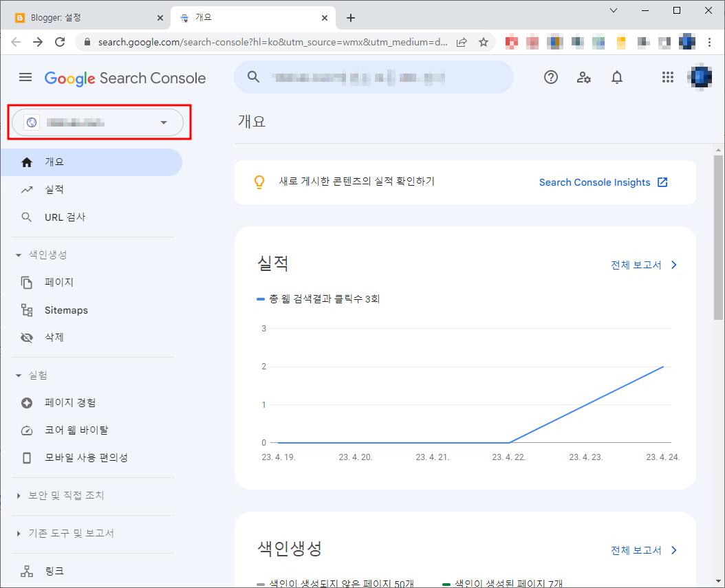Screen dimensions: 725x588
Task: Select 개요 in the sidebar
Action: (x=91, y=162)
